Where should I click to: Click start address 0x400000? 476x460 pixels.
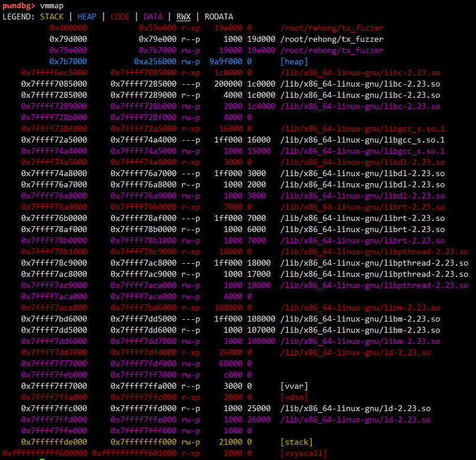pos(68,28)
